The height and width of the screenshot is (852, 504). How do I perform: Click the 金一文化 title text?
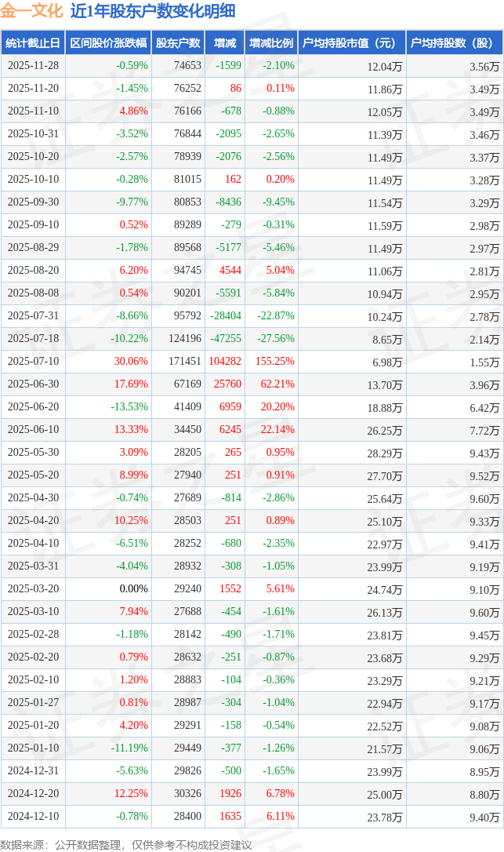31,12
